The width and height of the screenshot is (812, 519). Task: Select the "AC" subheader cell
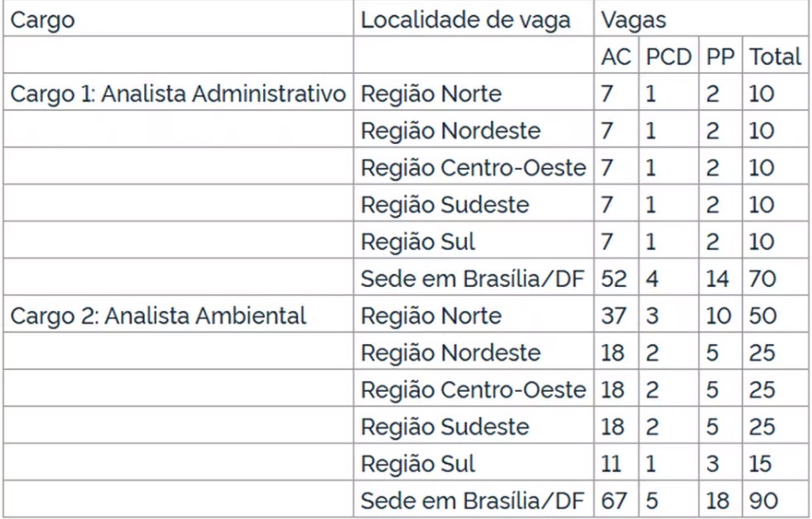[615, 57]
